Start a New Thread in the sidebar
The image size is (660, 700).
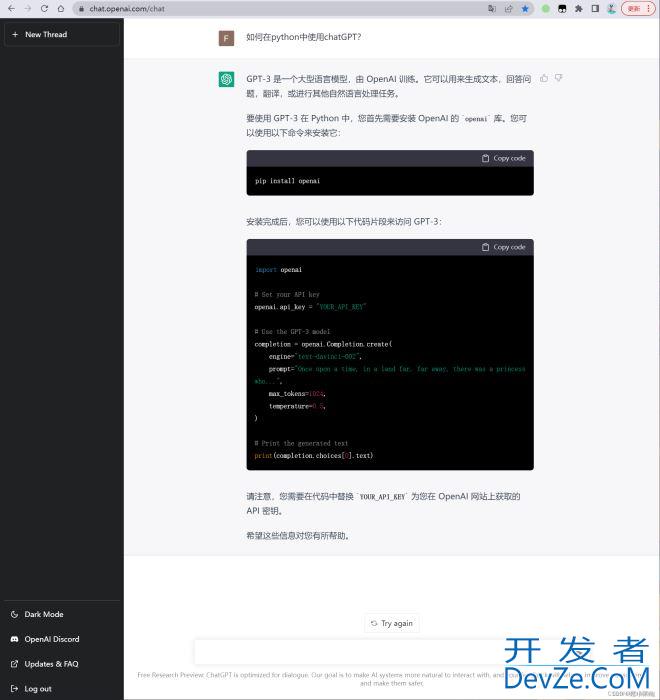point(62,34)
